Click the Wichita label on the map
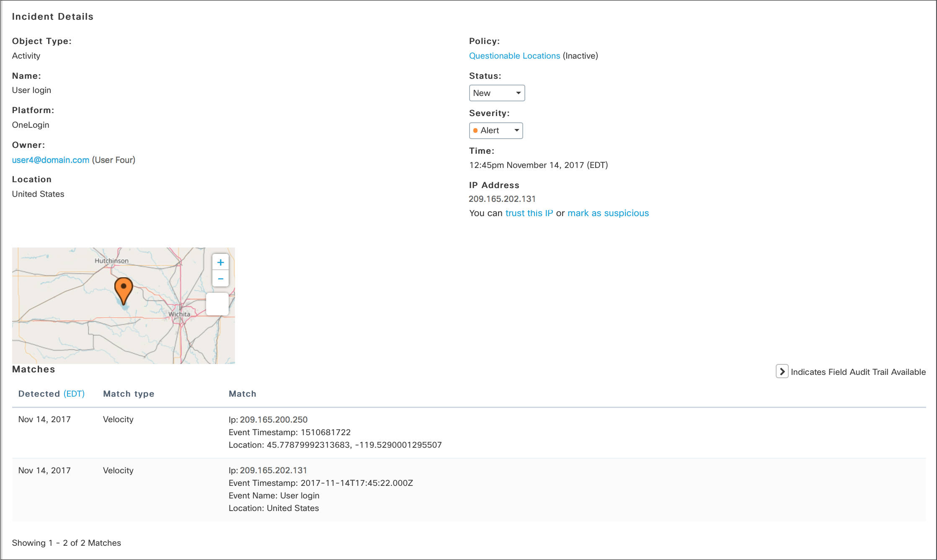 (x=179, y=314)
